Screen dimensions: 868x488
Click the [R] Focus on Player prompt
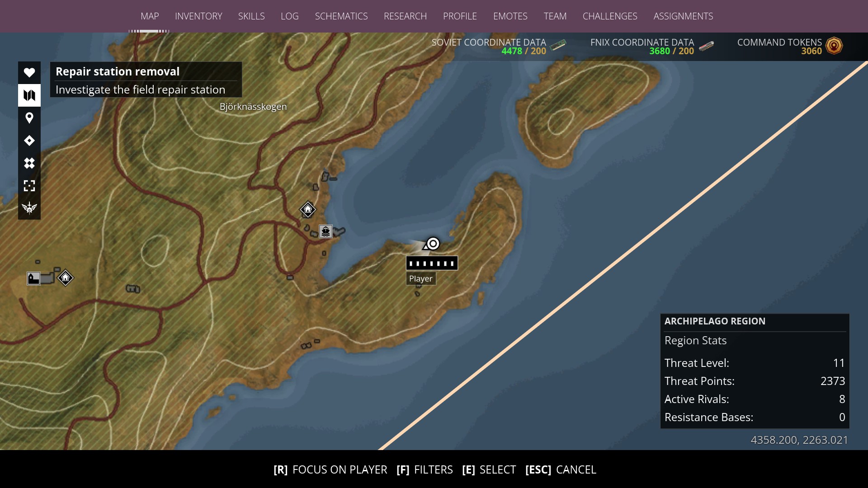[330, 470]
